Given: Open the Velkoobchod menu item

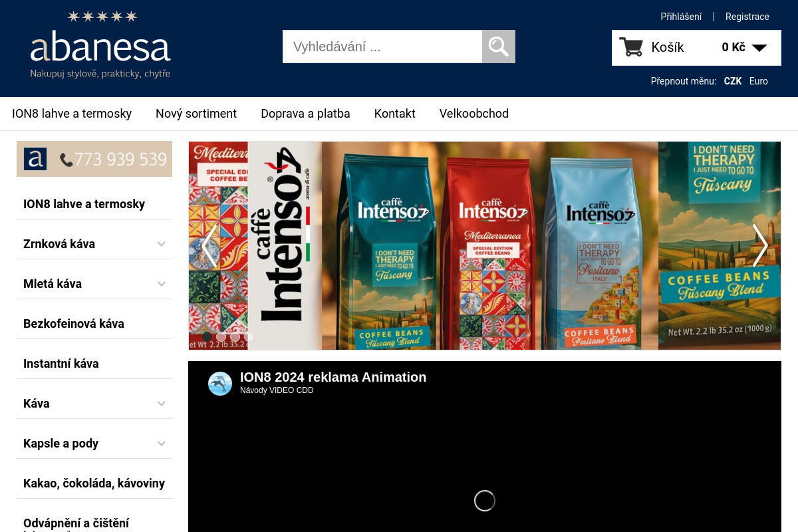Looking at the screenshot, I should point(474,114).
